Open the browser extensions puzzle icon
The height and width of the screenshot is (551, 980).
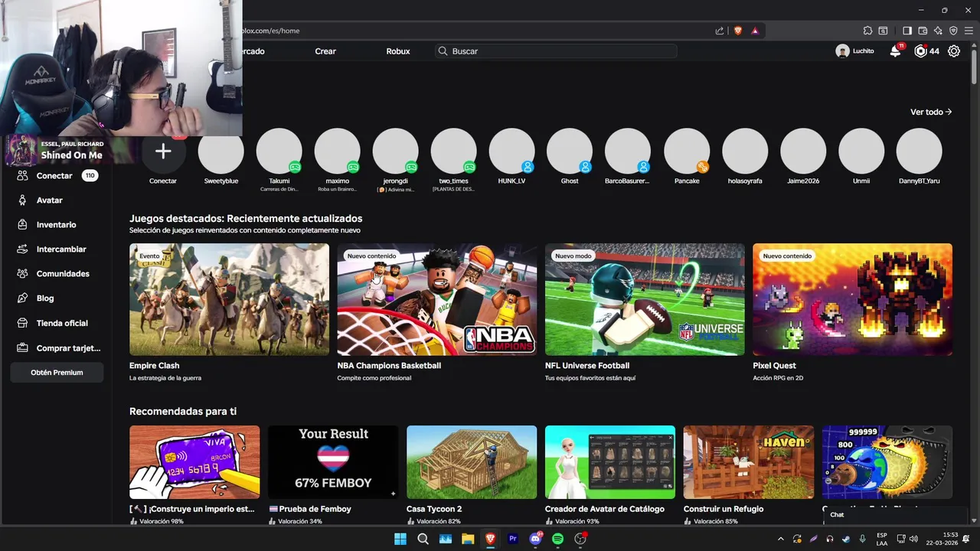(x=867, y=31)
